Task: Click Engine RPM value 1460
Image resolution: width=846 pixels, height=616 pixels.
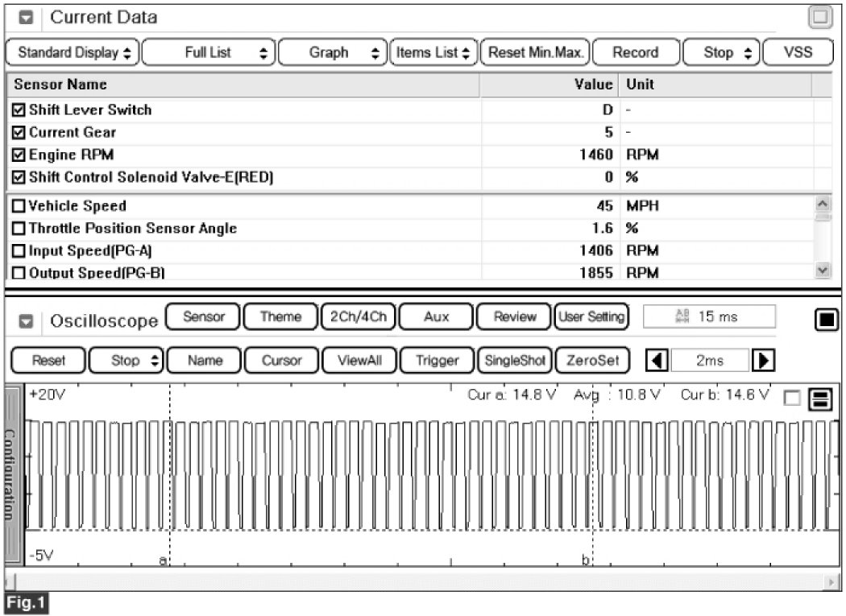Action: (596, 155)
